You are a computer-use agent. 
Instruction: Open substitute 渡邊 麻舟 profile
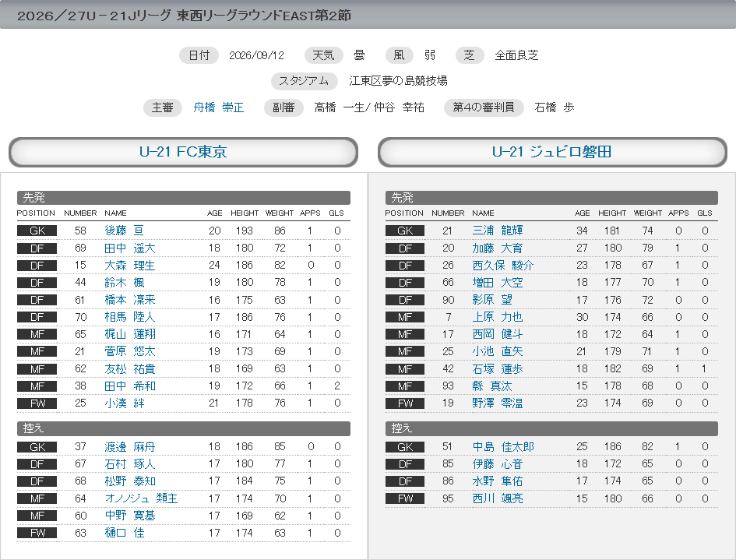click(x=129, y=446)
